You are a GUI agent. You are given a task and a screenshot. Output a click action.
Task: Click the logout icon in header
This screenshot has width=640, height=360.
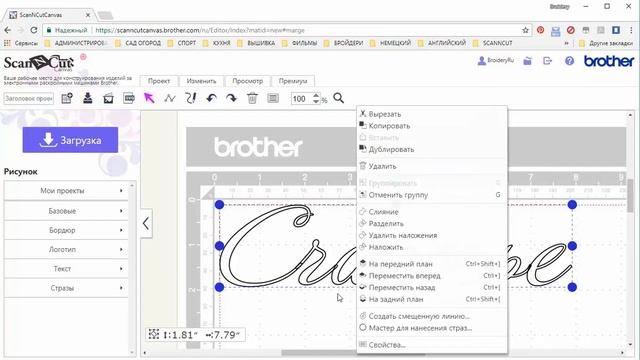coord(547,61)
